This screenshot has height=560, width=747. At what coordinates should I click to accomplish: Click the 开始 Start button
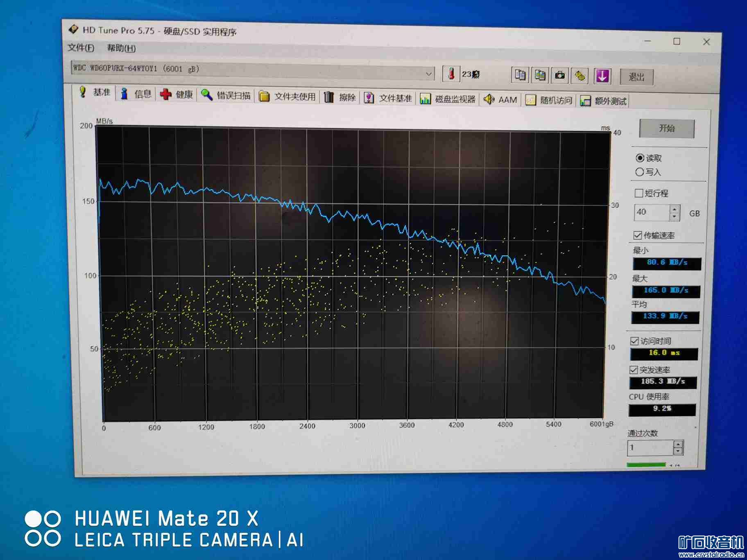pyautogui.click(x=667, y=128)
